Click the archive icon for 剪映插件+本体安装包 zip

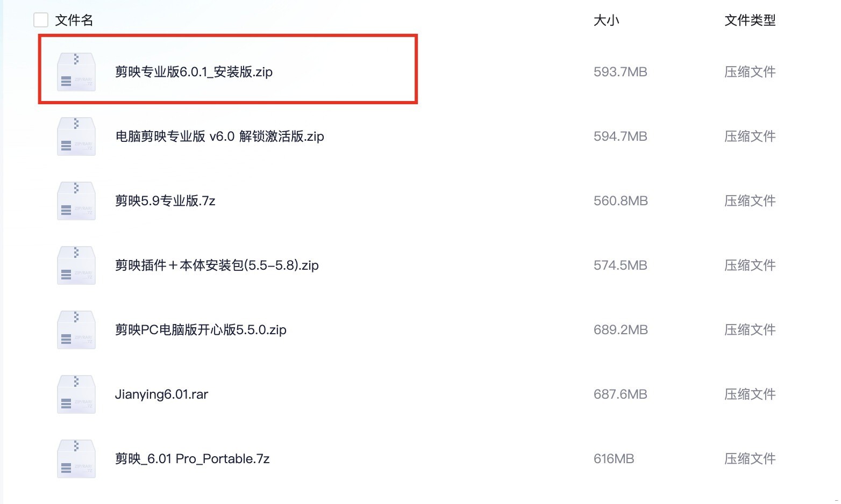pos(76,265)
